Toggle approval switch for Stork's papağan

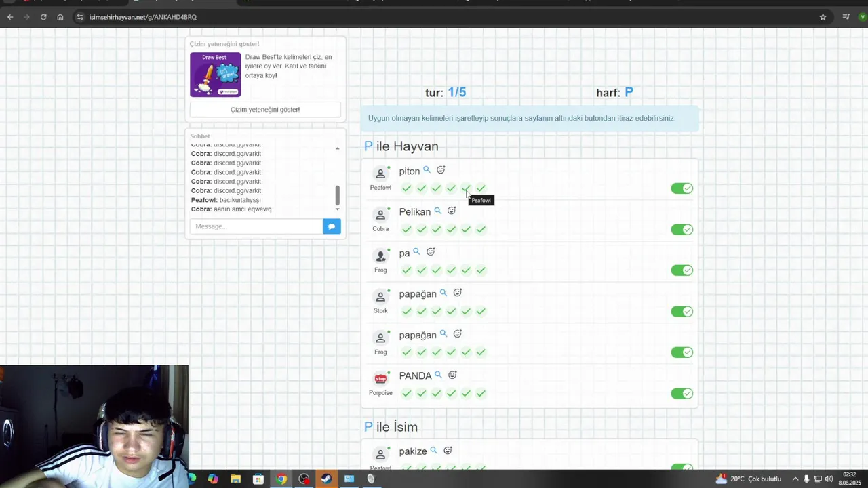click(x=682, y=311)
